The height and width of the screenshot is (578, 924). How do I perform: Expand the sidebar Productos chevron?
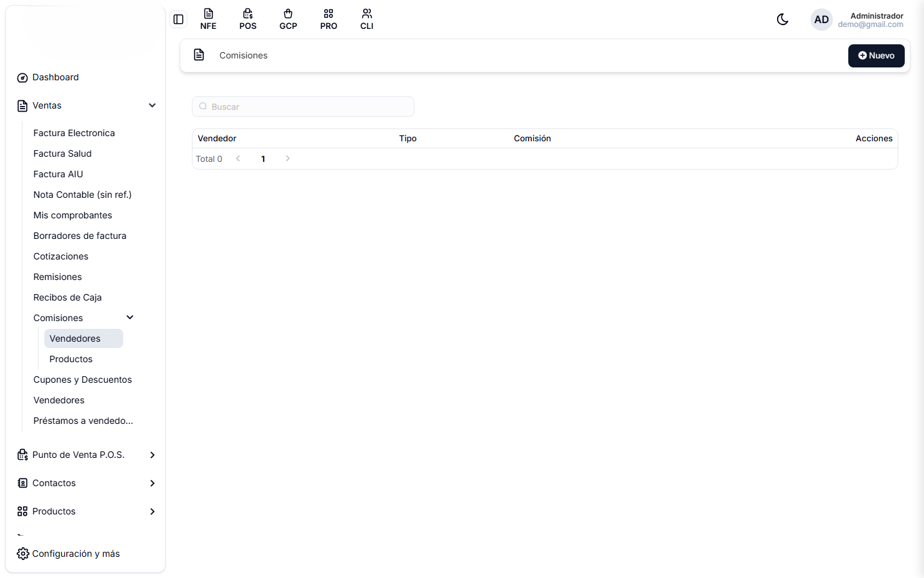(x=152, y=511)
